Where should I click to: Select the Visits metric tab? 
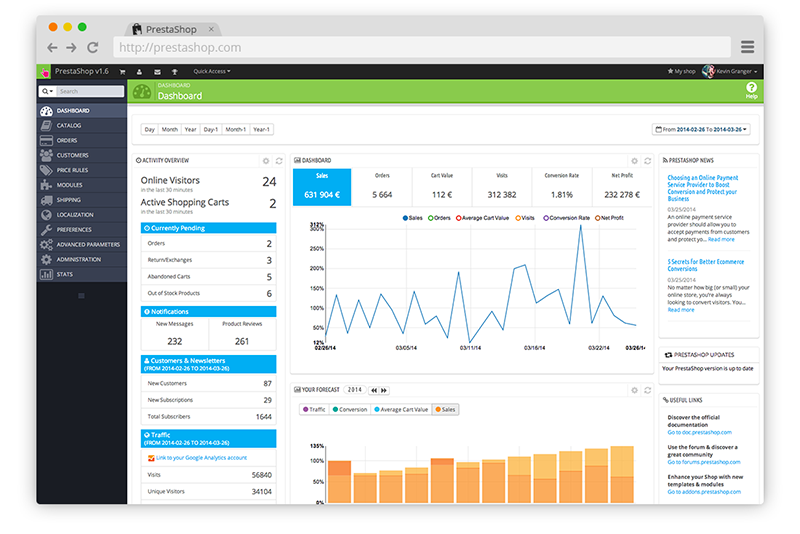502,187
